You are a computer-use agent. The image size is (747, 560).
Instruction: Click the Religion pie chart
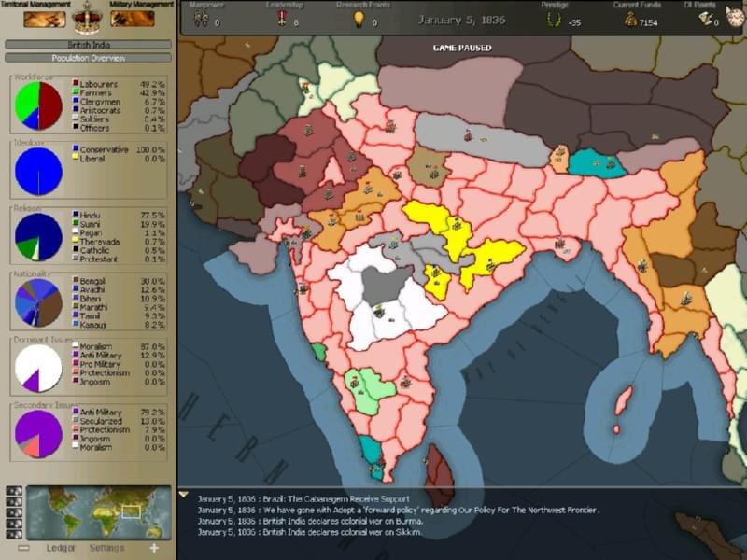(38, 237)
